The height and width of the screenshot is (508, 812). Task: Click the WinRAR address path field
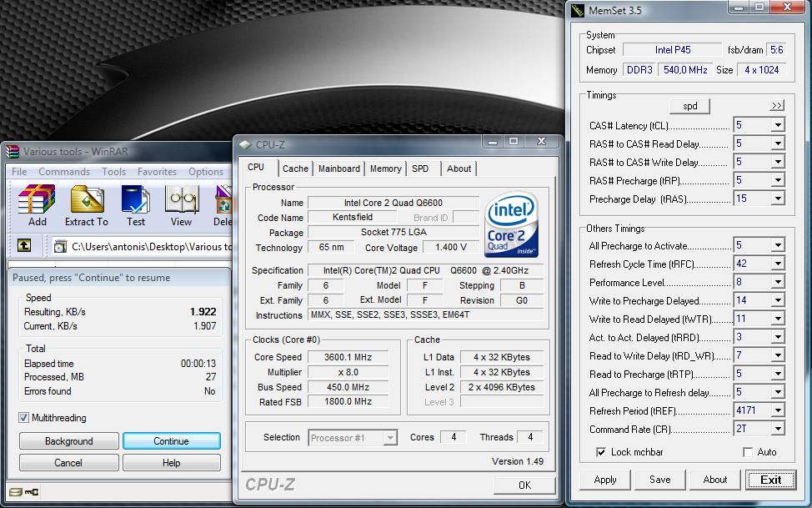pyautogui.click(x=143, y=247)
